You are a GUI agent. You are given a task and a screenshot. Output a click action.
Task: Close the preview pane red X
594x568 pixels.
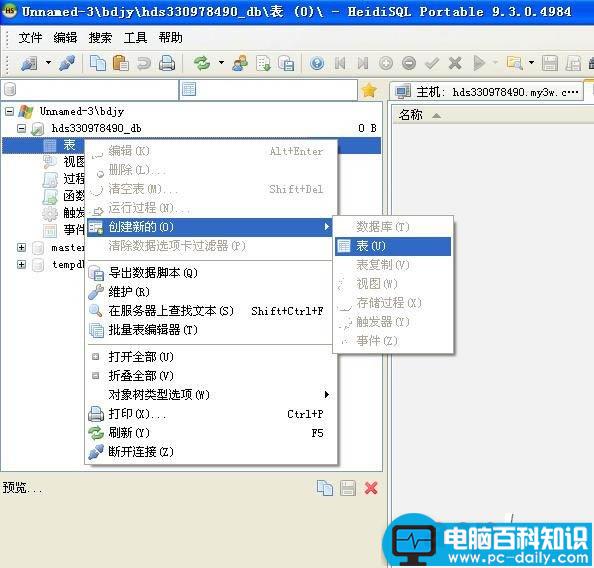(371, 488)
